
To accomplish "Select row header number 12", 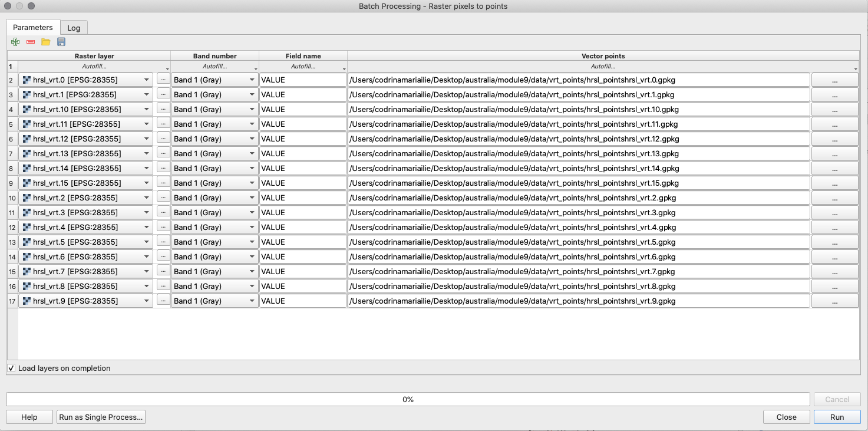I will tap(12, 227).
